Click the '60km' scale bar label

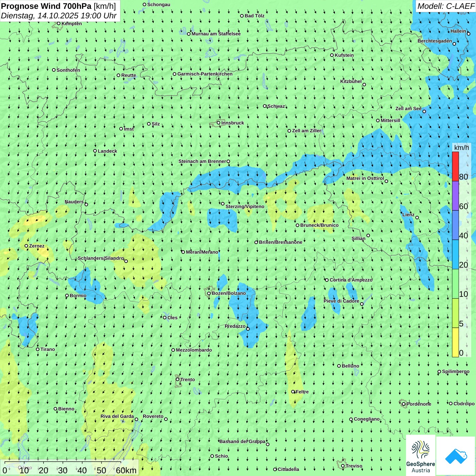click(126, 470)
